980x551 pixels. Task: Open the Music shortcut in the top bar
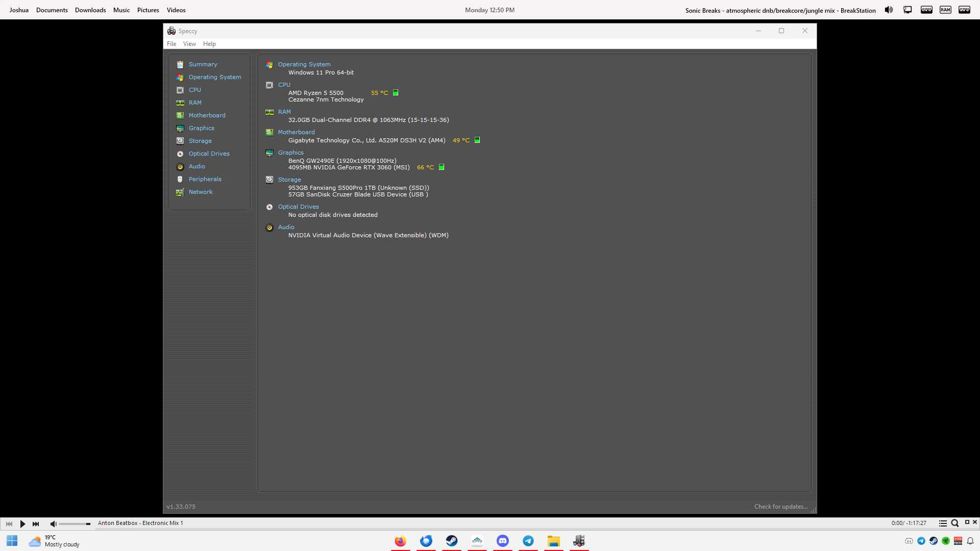(121, 10)
